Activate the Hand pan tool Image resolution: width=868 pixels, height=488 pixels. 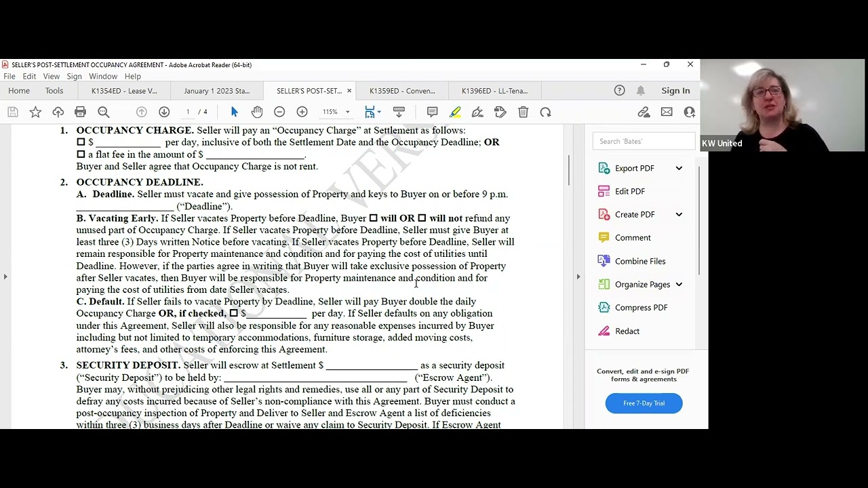click(x=257, y=112)
